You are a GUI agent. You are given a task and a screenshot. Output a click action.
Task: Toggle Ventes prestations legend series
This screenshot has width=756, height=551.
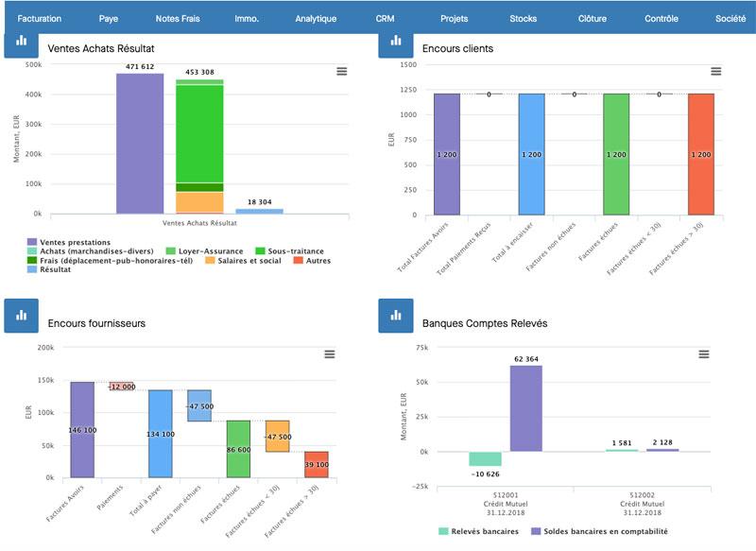76,242
